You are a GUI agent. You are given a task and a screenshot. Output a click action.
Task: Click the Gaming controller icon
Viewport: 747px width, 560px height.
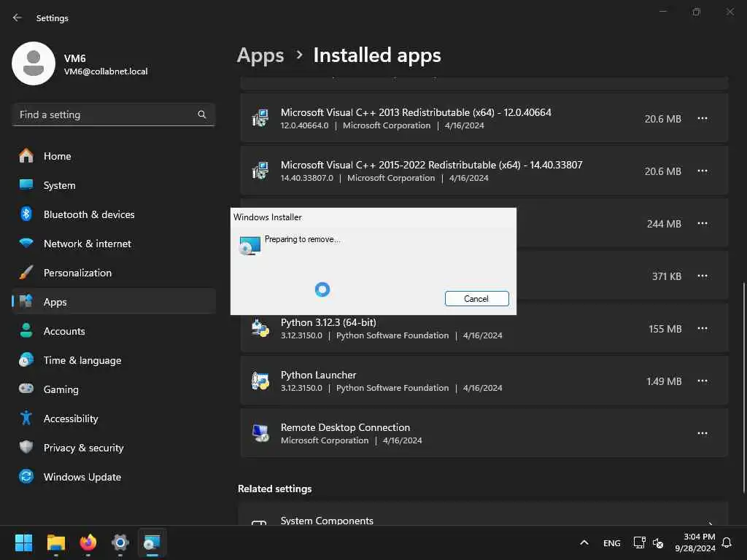(26, 389)
